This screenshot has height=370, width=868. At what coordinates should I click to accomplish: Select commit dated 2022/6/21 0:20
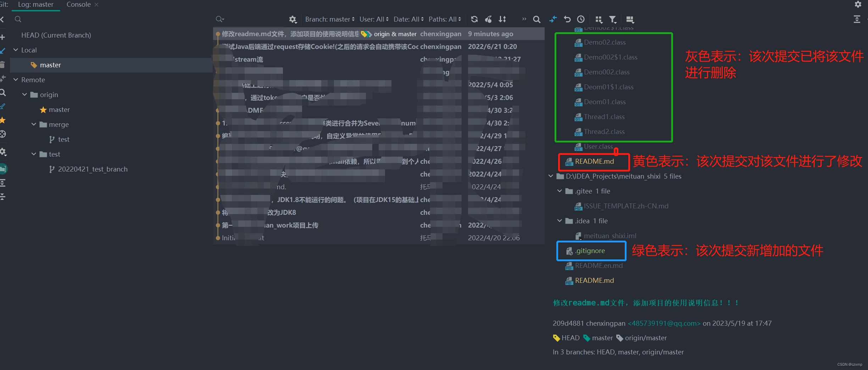coord(379,46)
